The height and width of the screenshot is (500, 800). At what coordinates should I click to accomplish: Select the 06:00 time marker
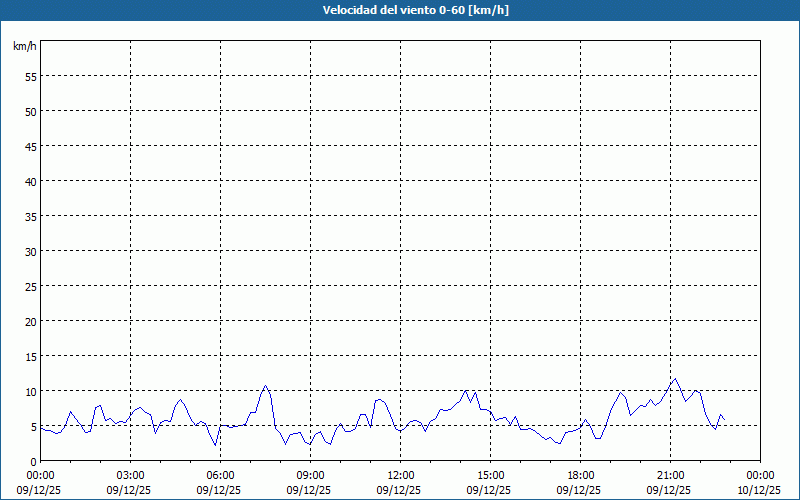tap(220, 475)
